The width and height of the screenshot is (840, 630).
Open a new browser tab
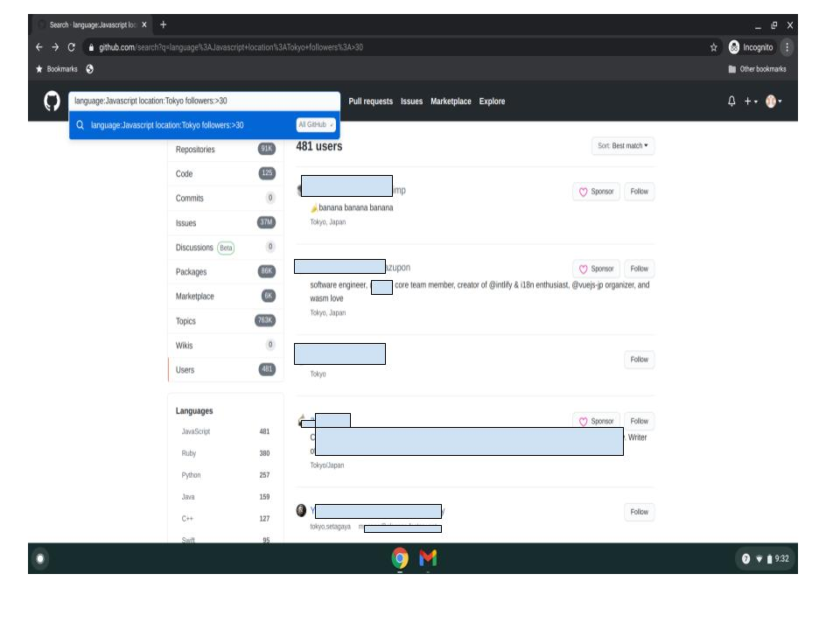[x=164, y=24]
